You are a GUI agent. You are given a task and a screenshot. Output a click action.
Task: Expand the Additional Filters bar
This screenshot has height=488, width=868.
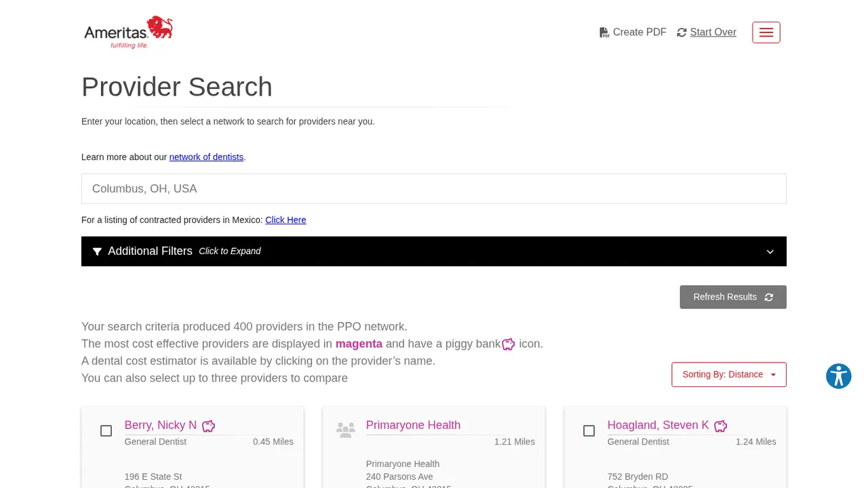click(x=434, y=251)
